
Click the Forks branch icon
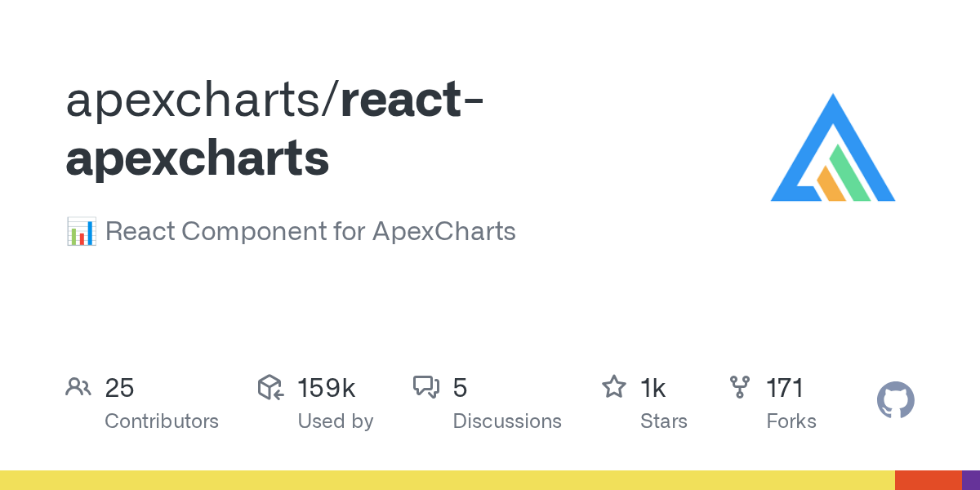pyautogui.click(x=740, y=387)
